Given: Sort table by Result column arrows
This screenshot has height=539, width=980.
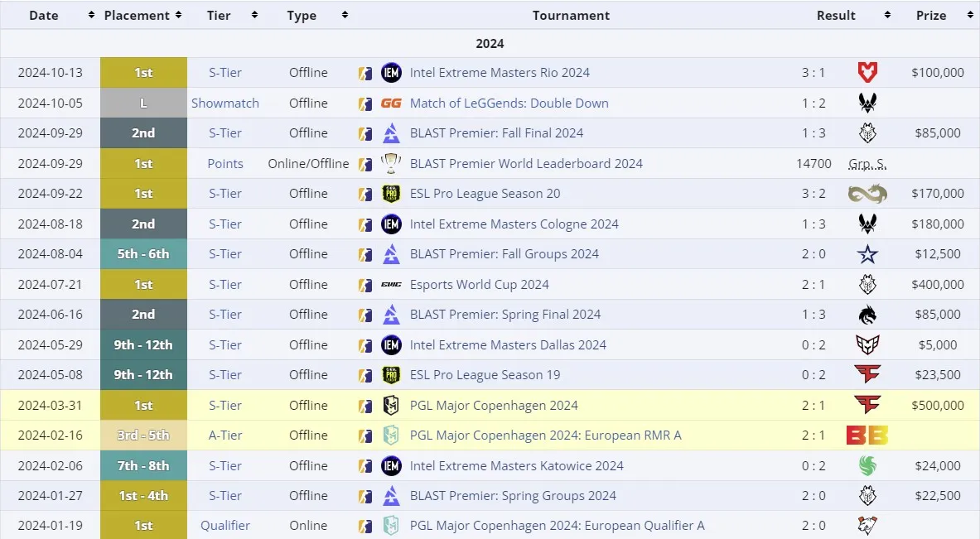Looking at the screenshot, I should point(887,15).
